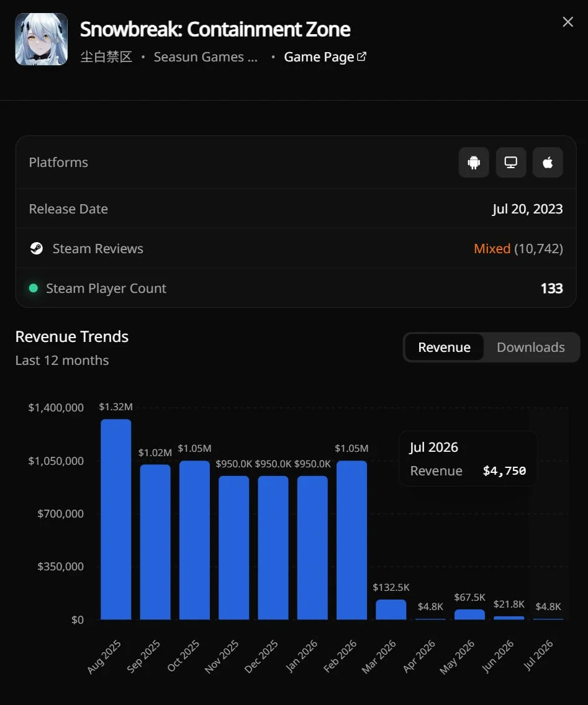Close the Snowbreak game details panel

click(568, 22)
